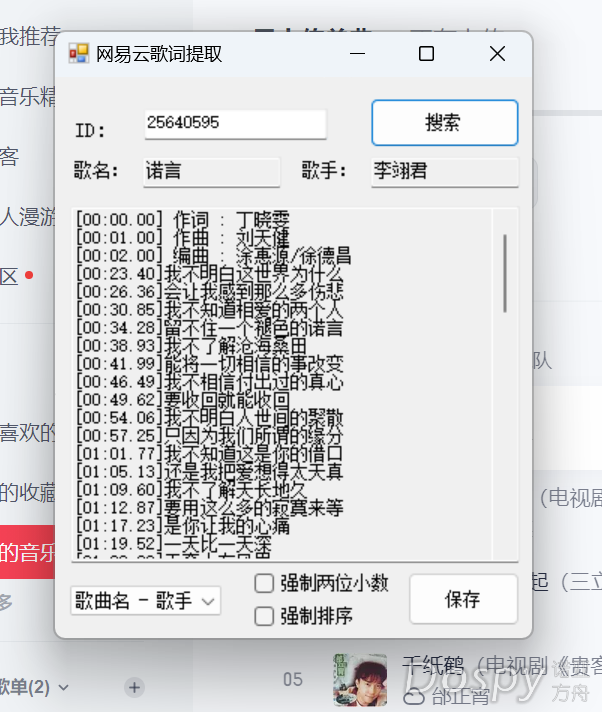602x712 pixels.
Task: Open sidebar item ending 的收藏 in music app
Action: point(27,492)
